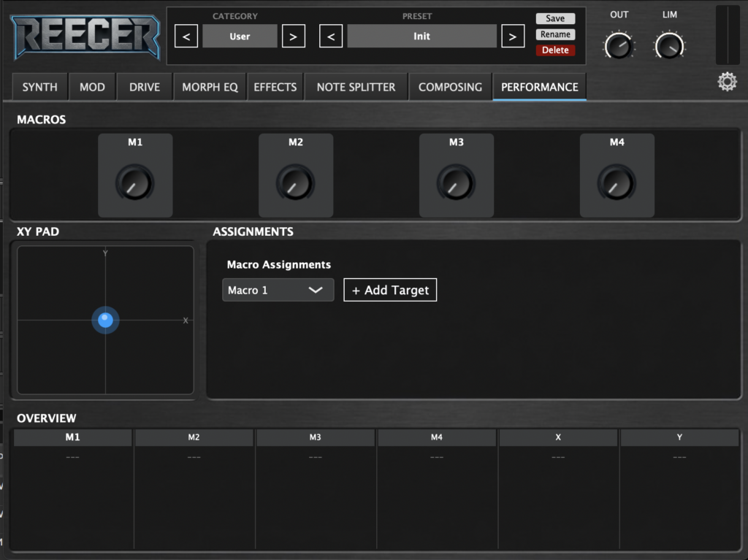748x560 pixels.
Task: Open the User category selector
Action: click(x=240, y=36)
